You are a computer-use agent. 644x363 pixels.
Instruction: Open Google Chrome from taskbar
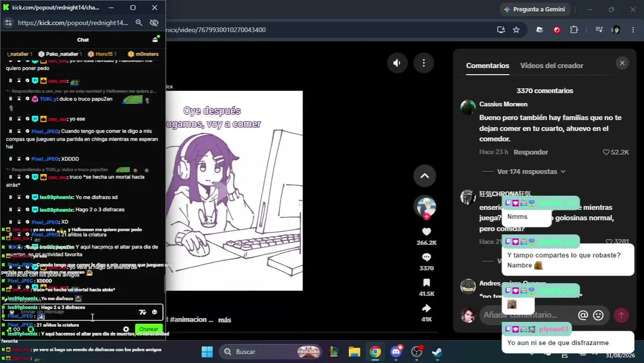[x=375, y=352]
